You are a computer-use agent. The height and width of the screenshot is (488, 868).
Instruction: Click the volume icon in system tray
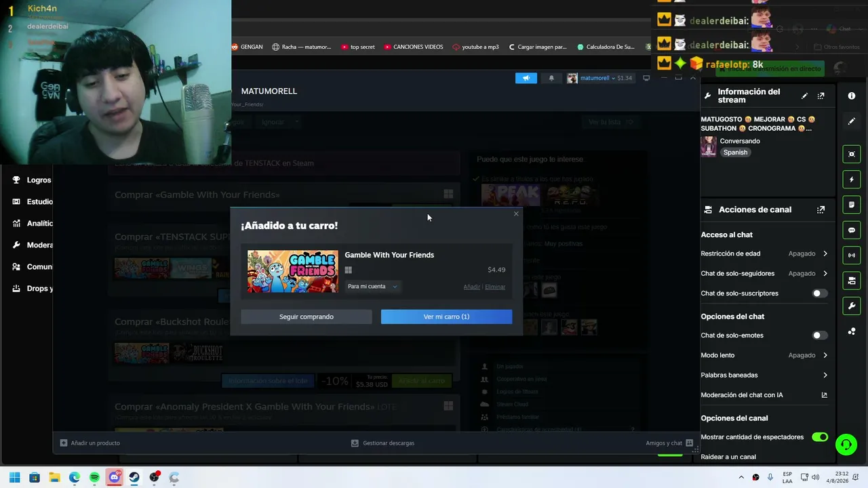pyautogui.click(x=815, y=477)
